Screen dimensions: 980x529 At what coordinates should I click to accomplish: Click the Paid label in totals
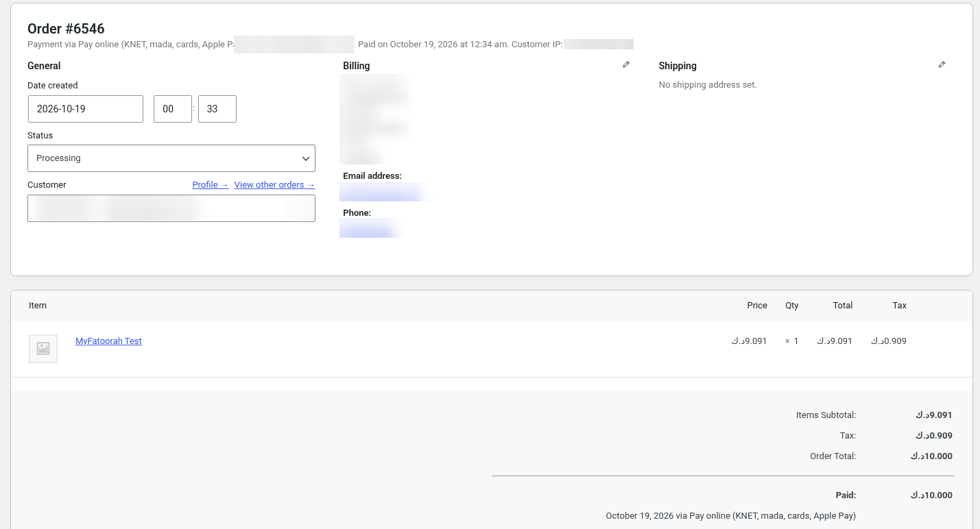coord(846,495)
